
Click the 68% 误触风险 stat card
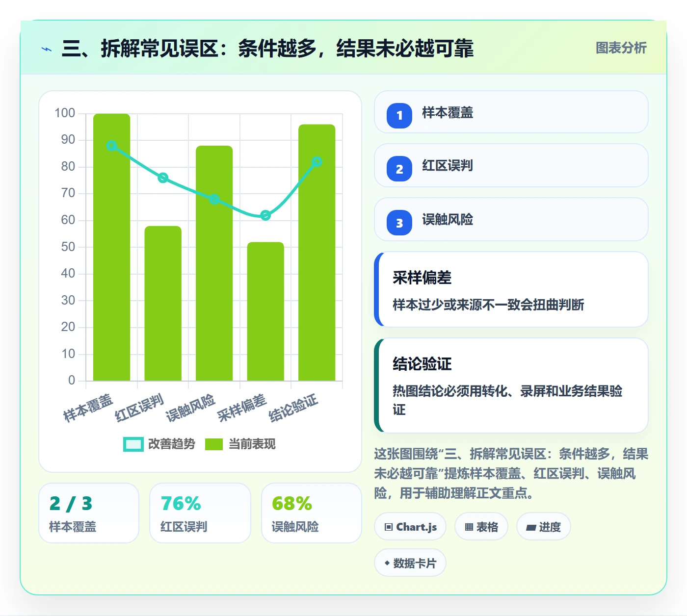(x=312, y=513)
